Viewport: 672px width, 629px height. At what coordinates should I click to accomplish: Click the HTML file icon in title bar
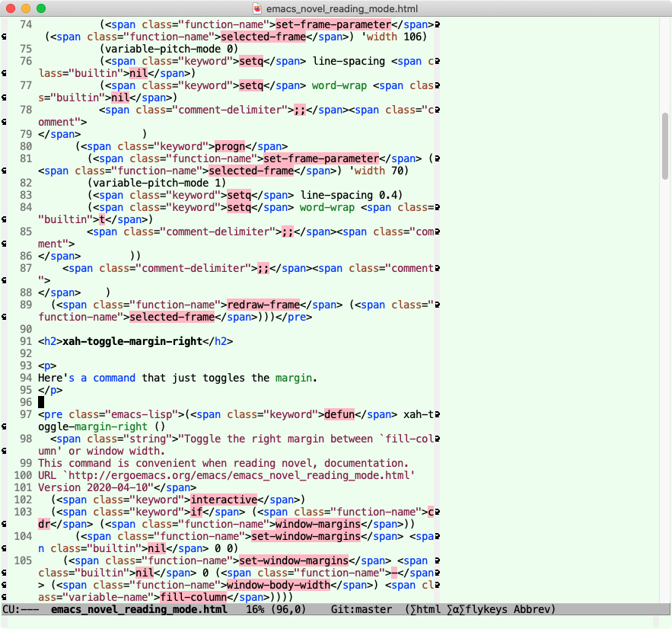[x=257, y=8]
